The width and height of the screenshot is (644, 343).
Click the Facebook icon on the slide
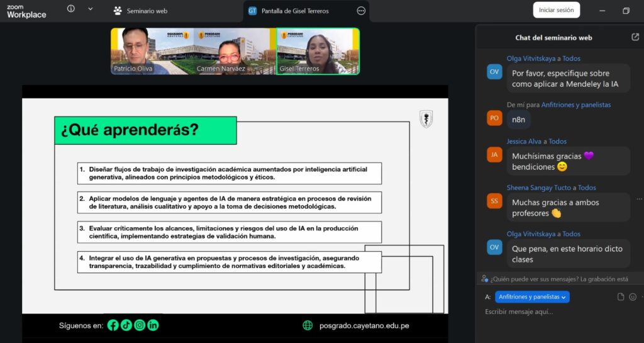click(113, 325)
